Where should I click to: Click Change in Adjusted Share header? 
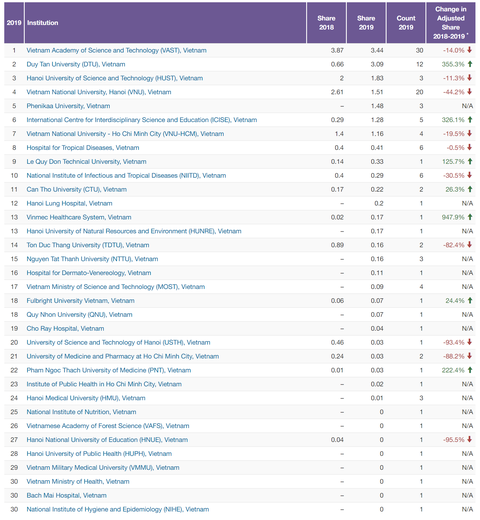pos(451,23)
